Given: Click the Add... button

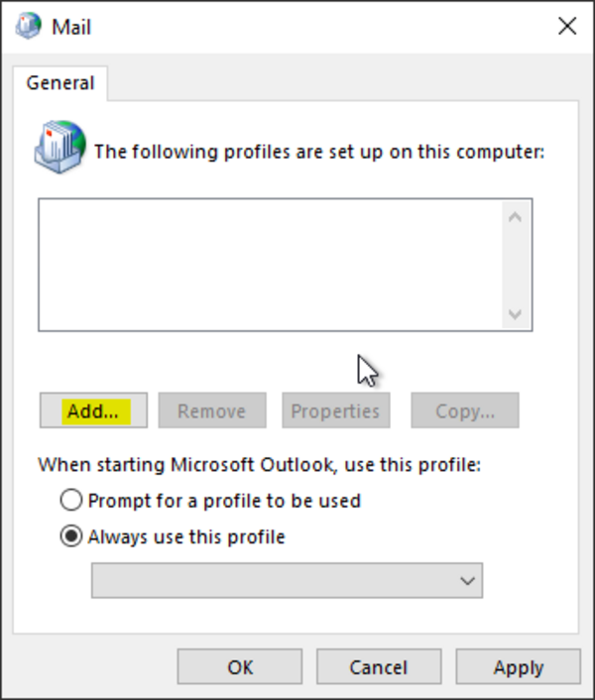Looking at the screenshot, I should [94, 410].
